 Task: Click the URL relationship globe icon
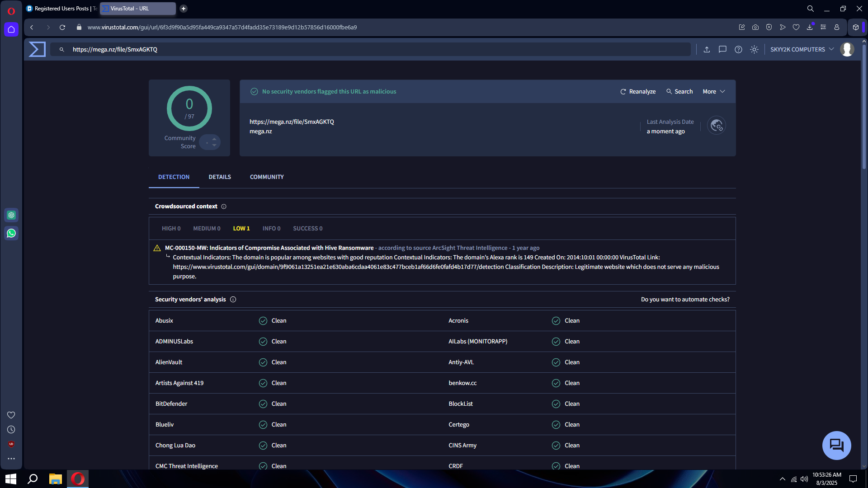(x=717, y=126)
